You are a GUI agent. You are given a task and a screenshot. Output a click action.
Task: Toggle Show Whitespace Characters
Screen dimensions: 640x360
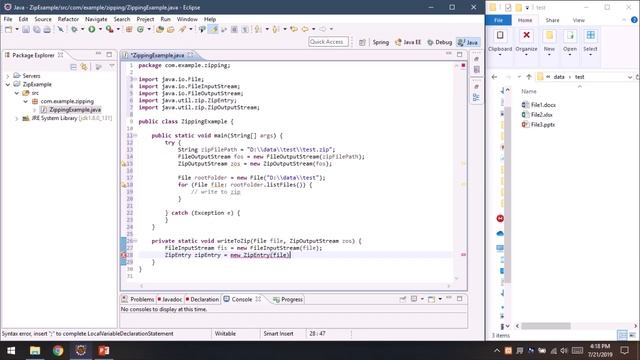click(x=245, y=29)
